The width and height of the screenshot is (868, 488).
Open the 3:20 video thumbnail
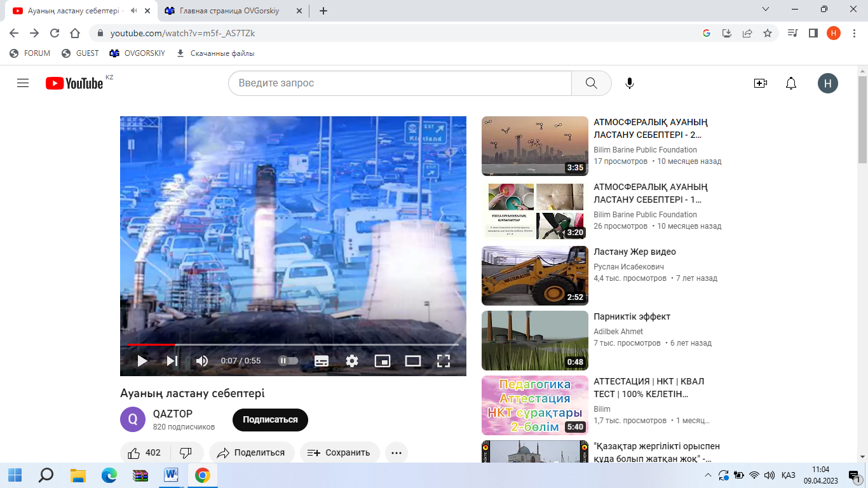[x=535, y=211]
